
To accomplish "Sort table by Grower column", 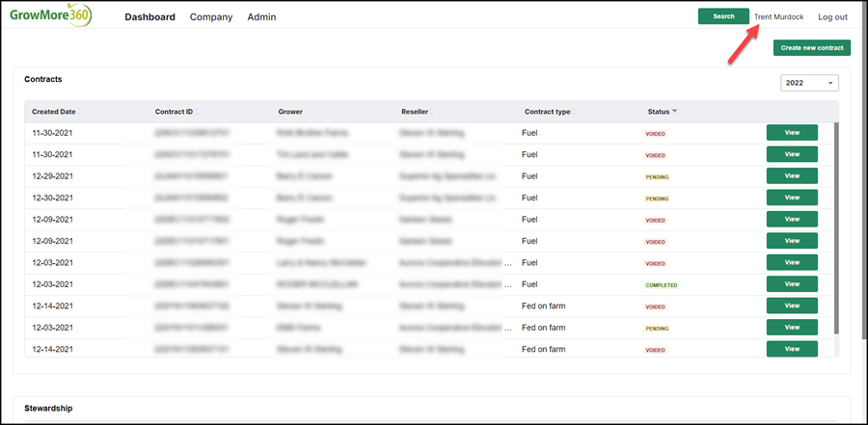I will (292, 112).
